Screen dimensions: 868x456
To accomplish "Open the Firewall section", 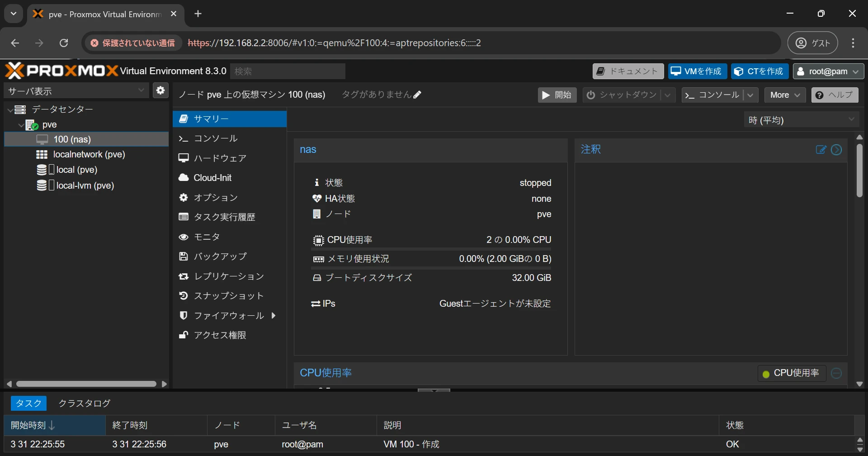I will coord(230,316).
